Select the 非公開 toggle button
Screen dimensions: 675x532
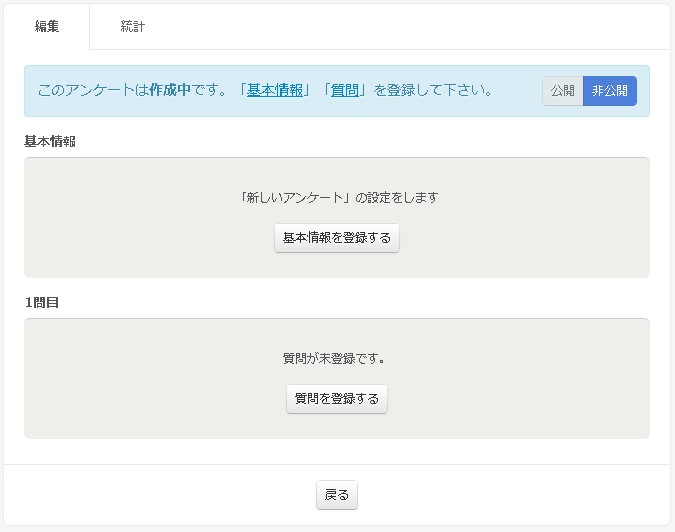[x=609, y=91]
